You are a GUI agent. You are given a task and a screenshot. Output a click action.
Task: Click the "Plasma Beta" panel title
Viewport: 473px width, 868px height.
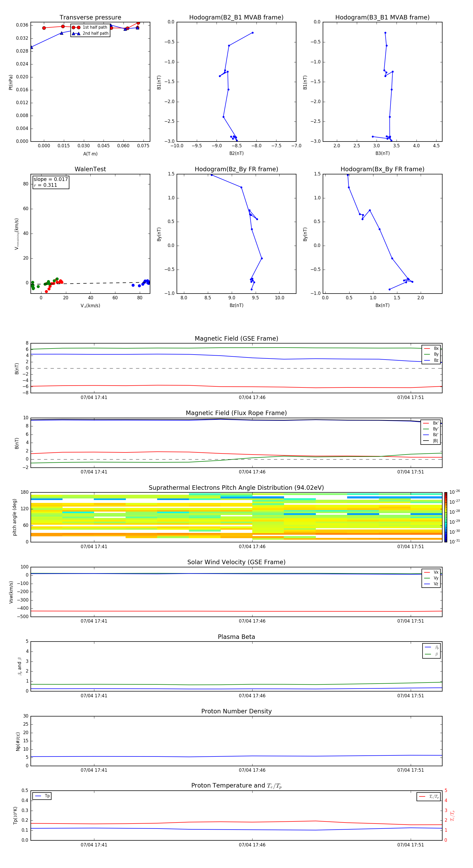click(x=236, y=637)
